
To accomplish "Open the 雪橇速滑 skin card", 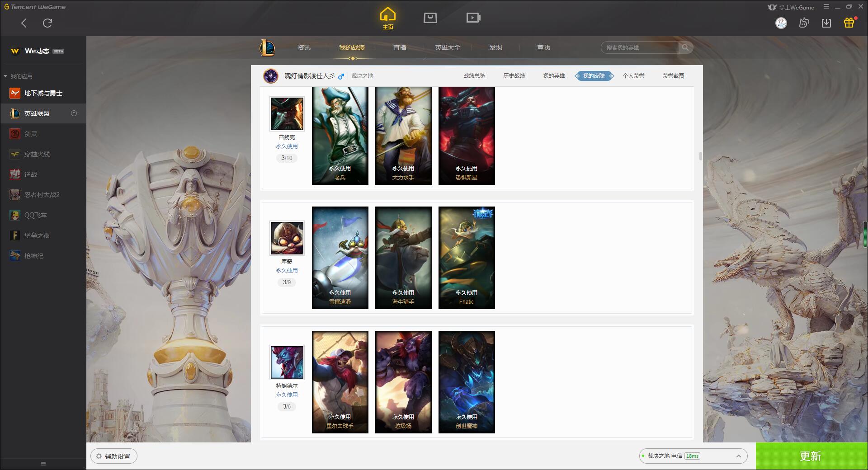I will click(x=340, y=258).
